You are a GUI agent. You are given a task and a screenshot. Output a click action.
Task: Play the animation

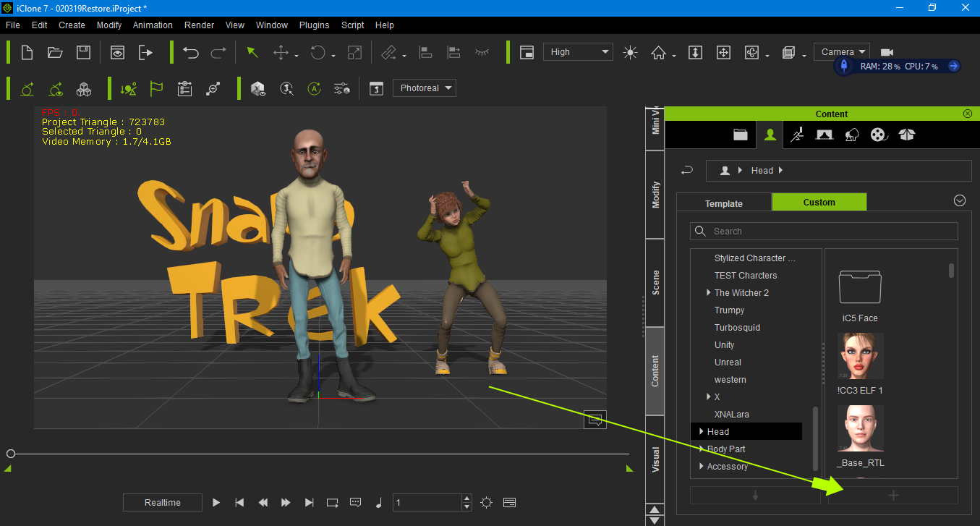[x=216, y=502]
